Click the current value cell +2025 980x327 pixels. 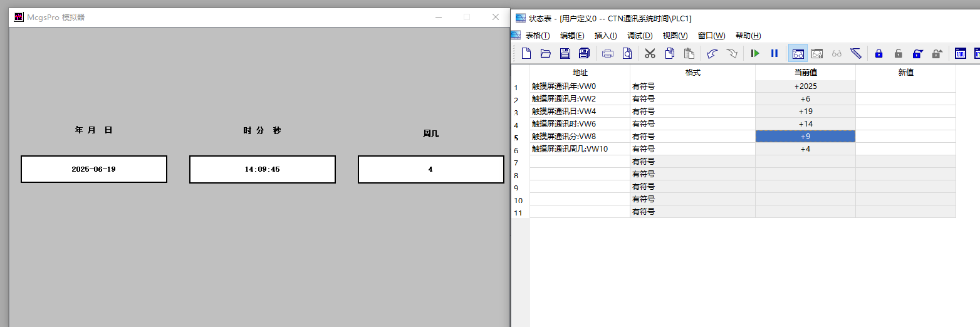pos(805,86)
